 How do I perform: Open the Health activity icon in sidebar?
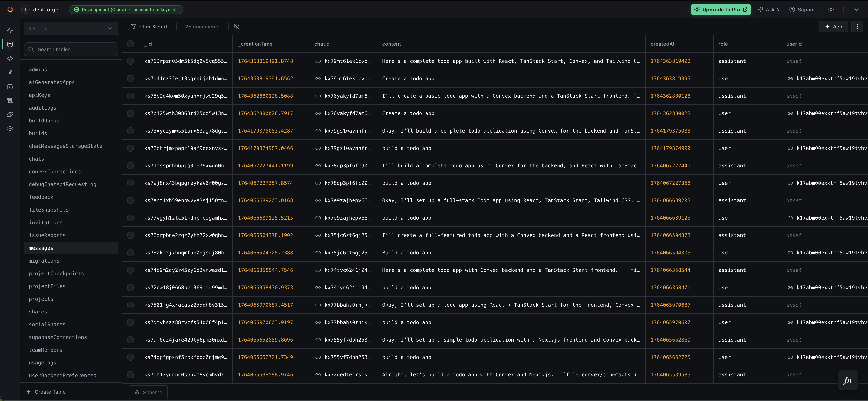pos(10,30)
